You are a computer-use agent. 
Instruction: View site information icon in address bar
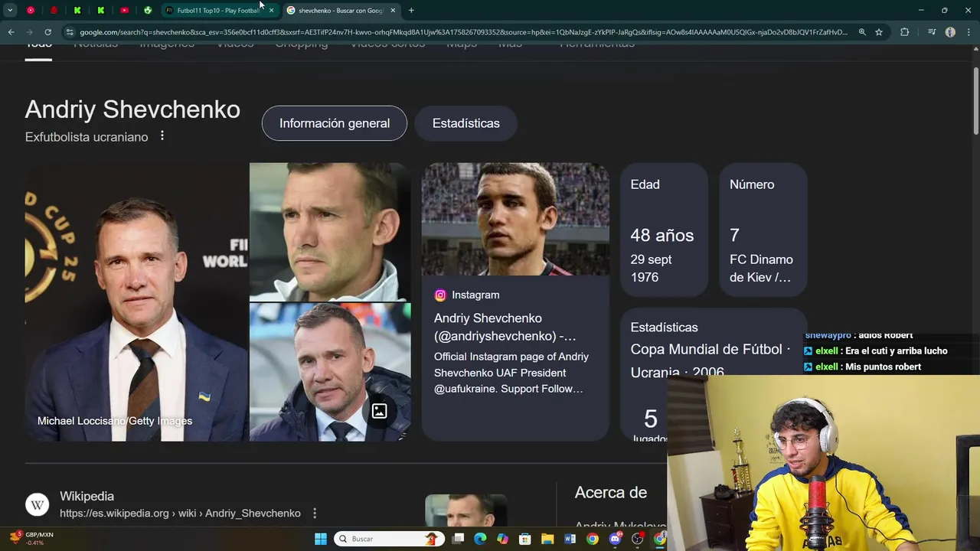pos(70,32)
